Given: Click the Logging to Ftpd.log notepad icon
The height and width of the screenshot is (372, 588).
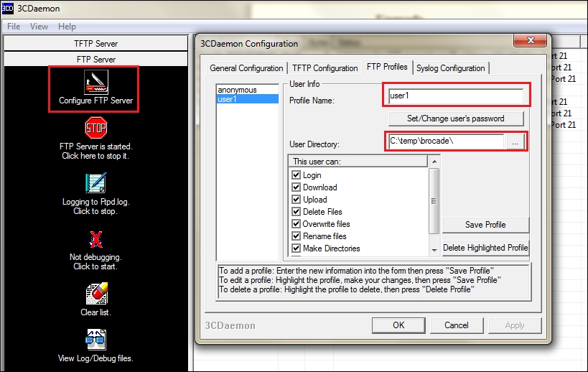Looking at the screenshot, I should 96,183.
